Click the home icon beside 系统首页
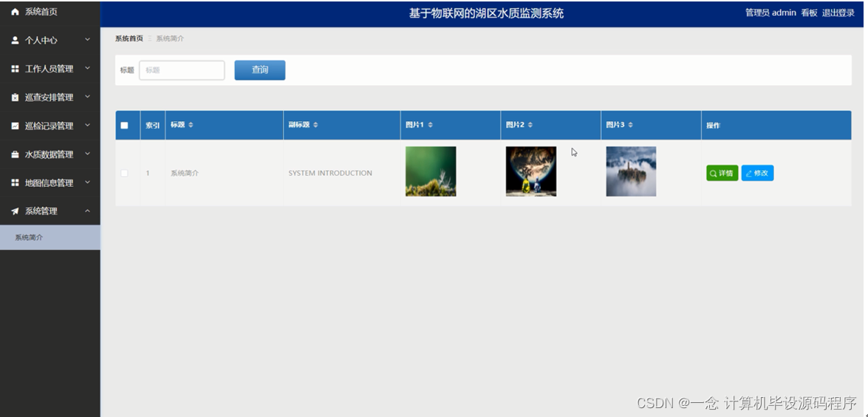This screenshot has height=417, width=868. 15,12
